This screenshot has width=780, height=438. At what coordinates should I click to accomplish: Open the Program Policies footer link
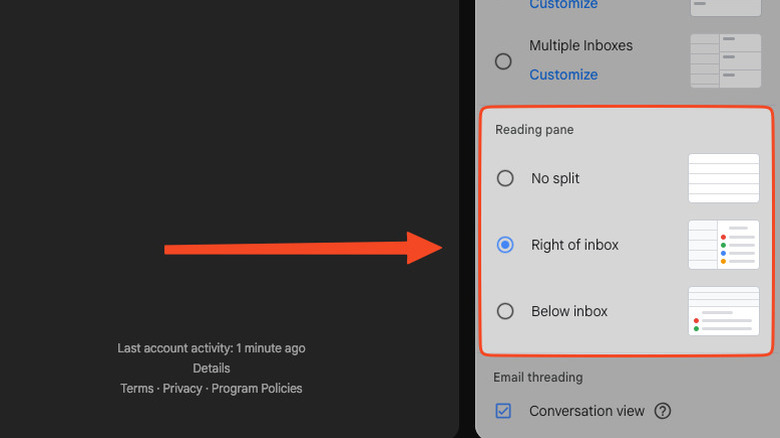click(x=257, y=388)
